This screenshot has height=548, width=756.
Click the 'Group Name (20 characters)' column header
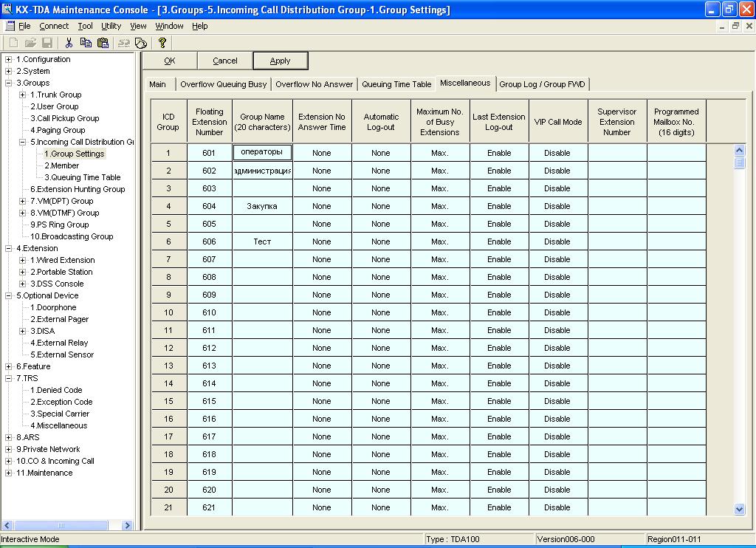pos(262,122)
